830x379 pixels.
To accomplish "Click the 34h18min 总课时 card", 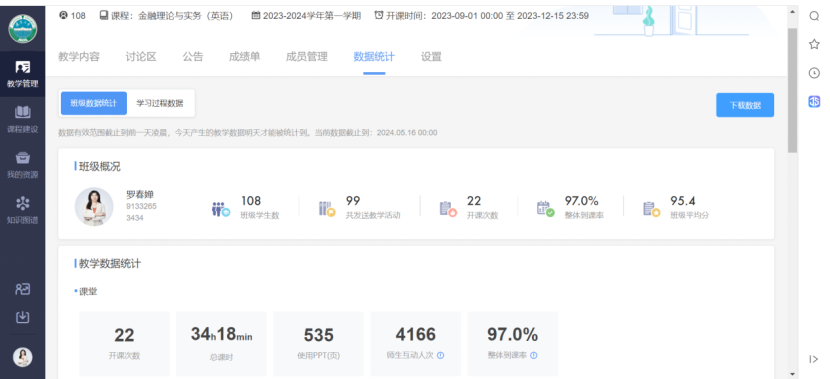I will (x=221, y=344).
